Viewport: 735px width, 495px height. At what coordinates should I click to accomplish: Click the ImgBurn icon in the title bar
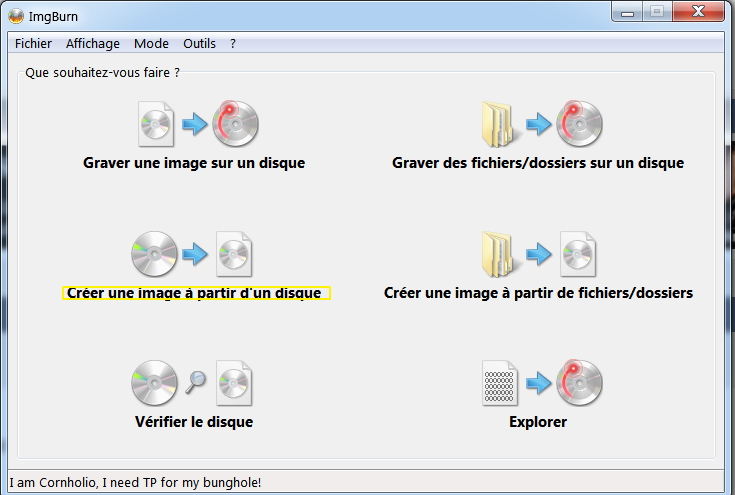[x=16, y=16]
